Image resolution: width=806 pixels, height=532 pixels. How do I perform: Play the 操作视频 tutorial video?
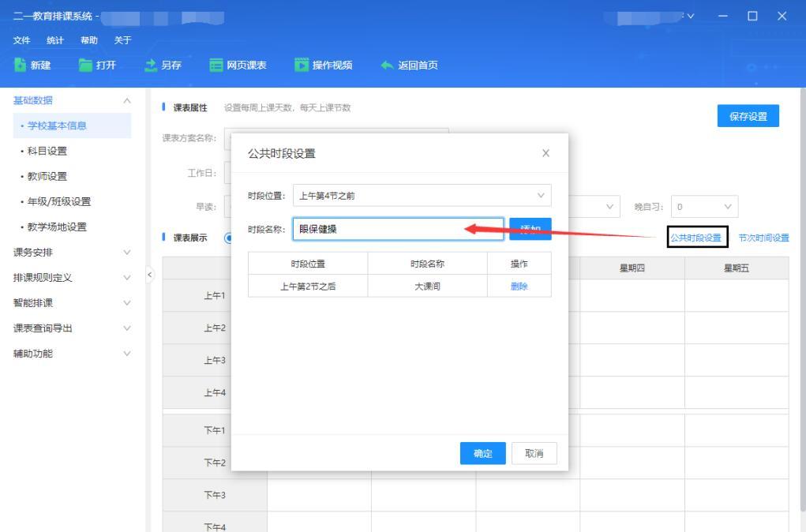(x=324, y=65)
